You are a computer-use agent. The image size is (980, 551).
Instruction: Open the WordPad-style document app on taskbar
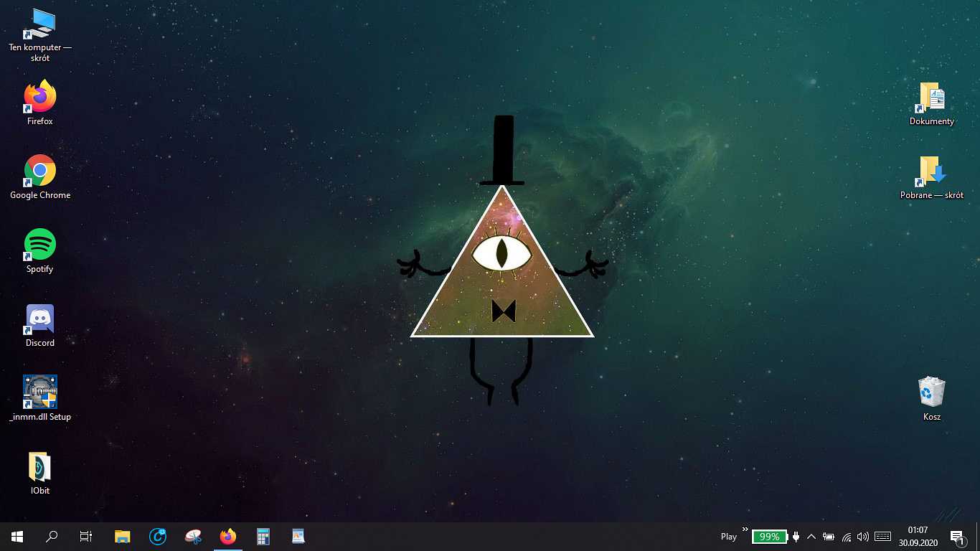pos(298,537)
